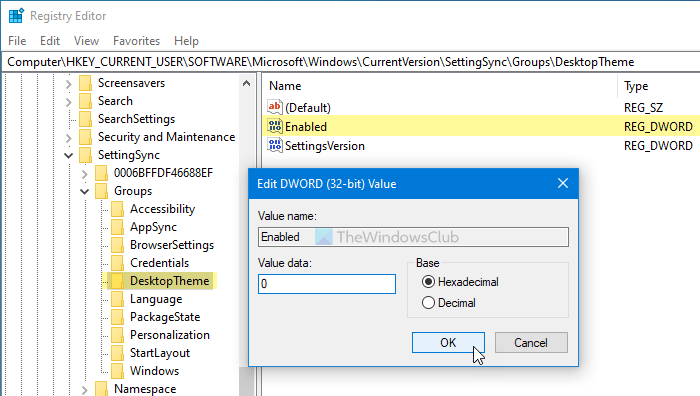Click the AppSync folder icon
Viewport: 700px width, 396px height.
(x=117, y=227)
